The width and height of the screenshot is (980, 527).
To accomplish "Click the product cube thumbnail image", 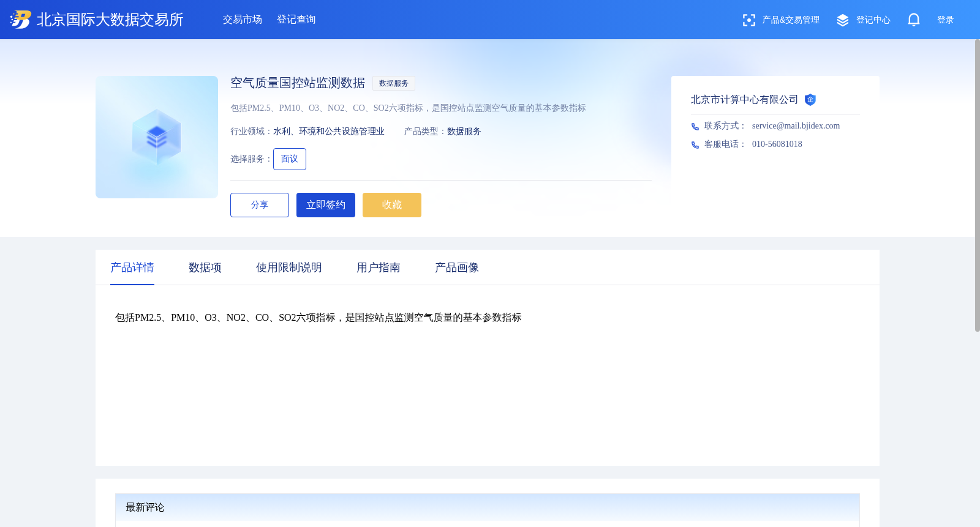I will [x=157, y=137].
